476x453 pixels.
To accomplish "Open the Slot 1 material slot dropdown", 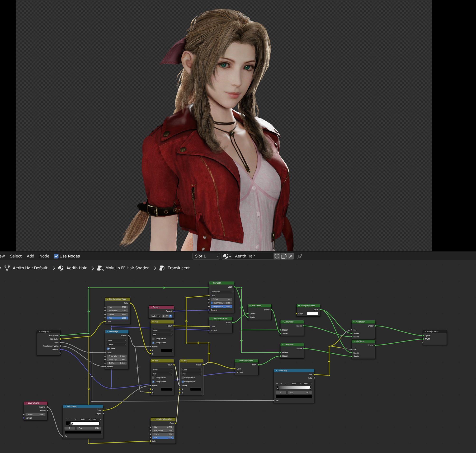I will pyautogui.click(x=206, y=256).
